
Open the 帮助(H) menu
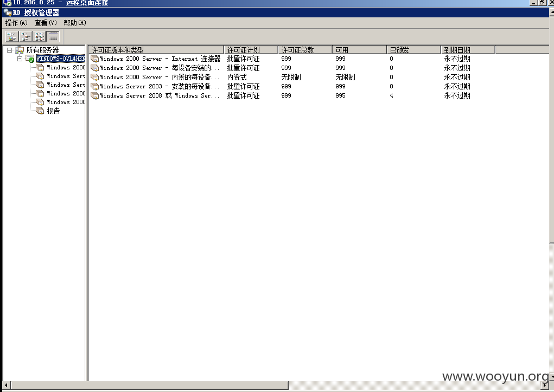point(74,23)
